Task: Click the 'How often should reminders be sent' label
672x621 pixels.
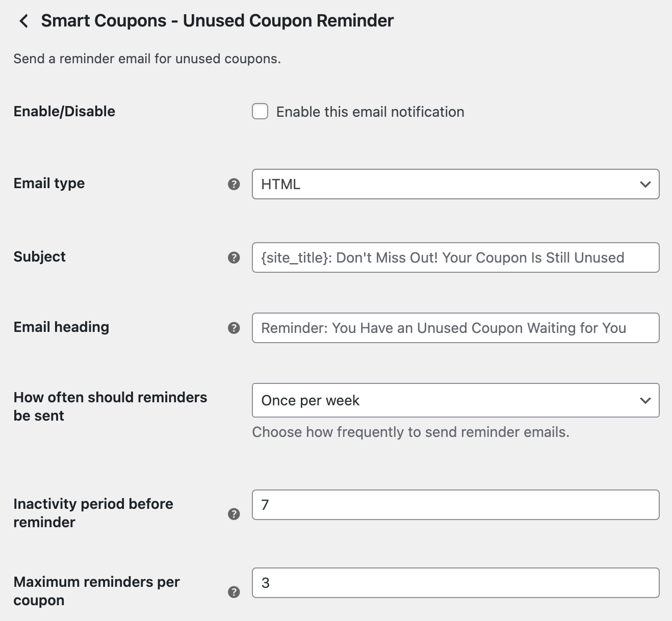Action: (x=110, y=406)
